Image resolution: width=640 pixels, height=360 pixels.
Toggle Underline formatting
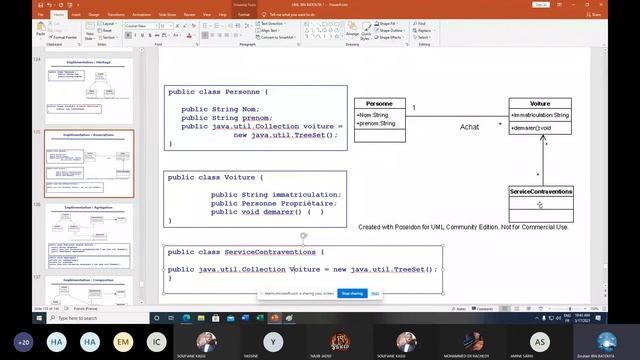pyautogui.click(x=142, y=36)
